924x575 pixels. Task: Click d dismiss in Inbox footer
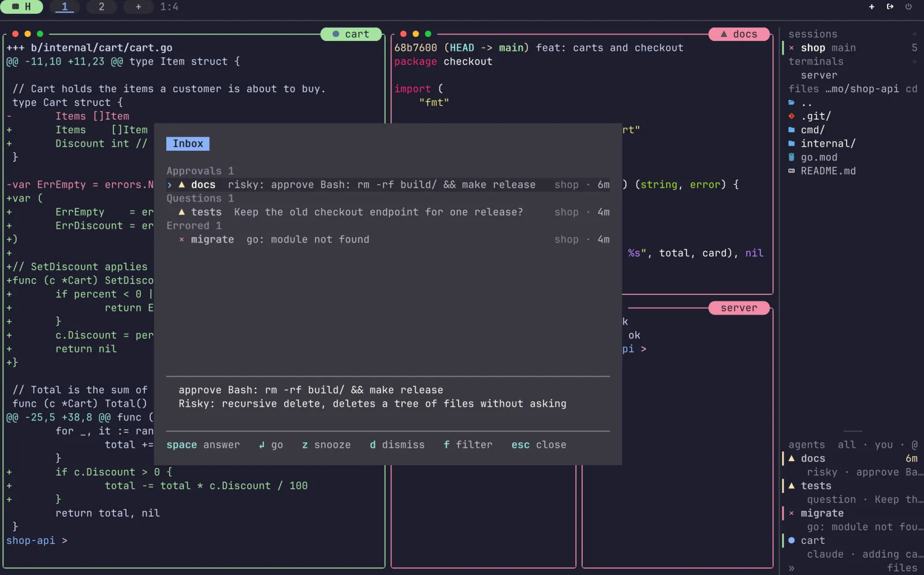397,445
